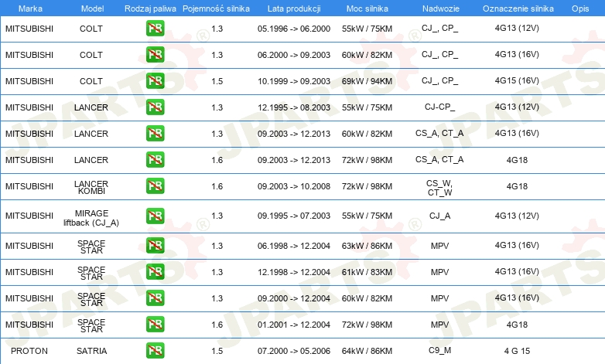The width and height of the screenshot is (605, 364).
Task: Select date range 05.1996 -> 06.2000
Action: tap(294, 29)
